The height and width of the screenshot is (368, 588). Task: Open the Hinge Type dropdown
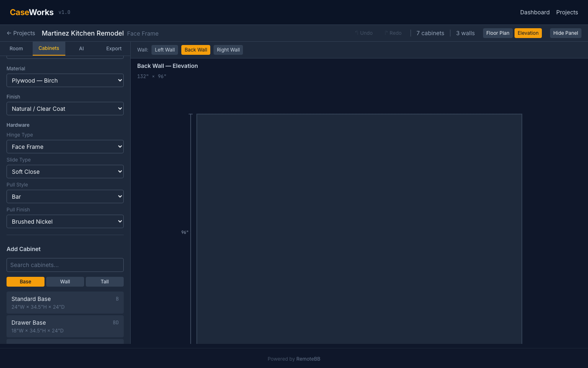(x=65, y=147)
